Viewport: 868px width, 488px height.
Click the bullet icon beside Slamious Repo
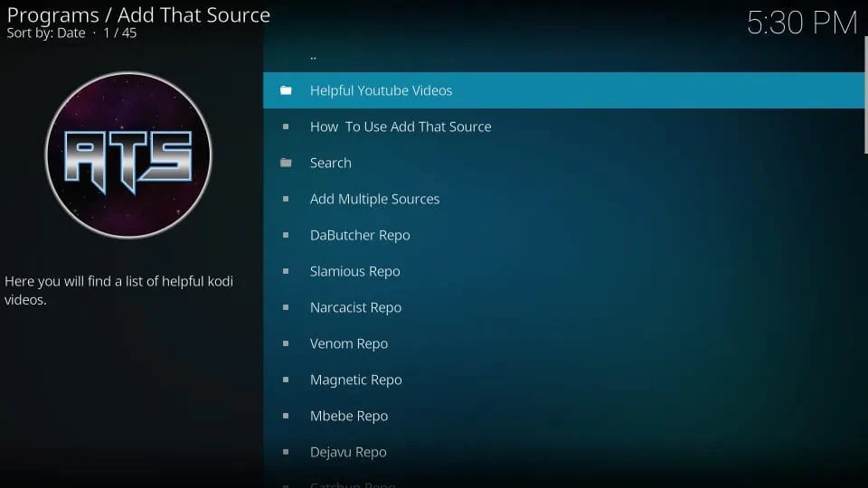tap(286, 271)
